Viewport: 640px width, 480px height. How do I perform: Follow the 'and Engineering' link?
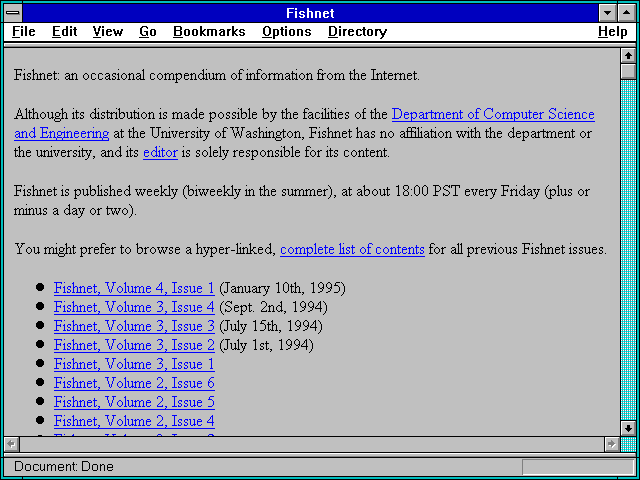tap(62, 133)
